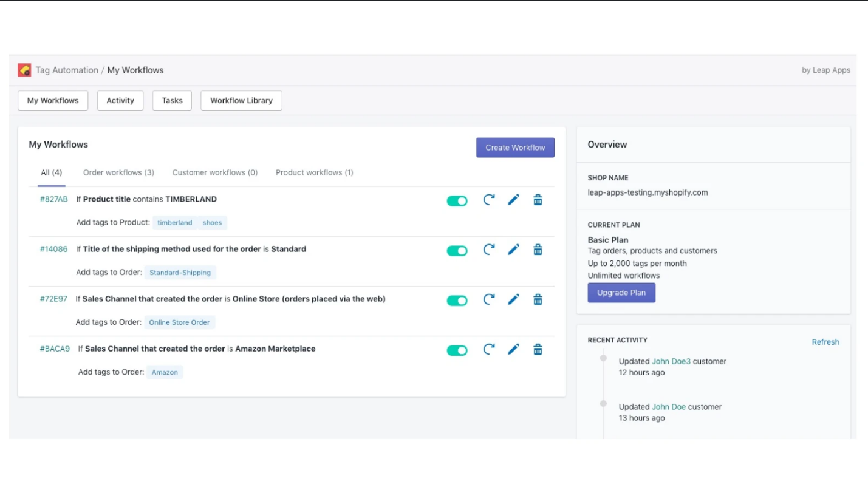This screenshot has width=868, height=490.
Task: Turn off the Online Store workflow switch
Action: (x=457, y=301)
